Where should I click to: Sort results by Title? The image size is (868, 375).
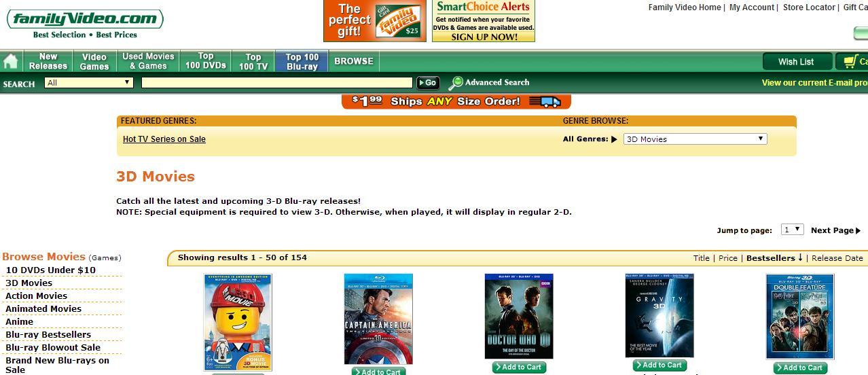coord(702,258)
